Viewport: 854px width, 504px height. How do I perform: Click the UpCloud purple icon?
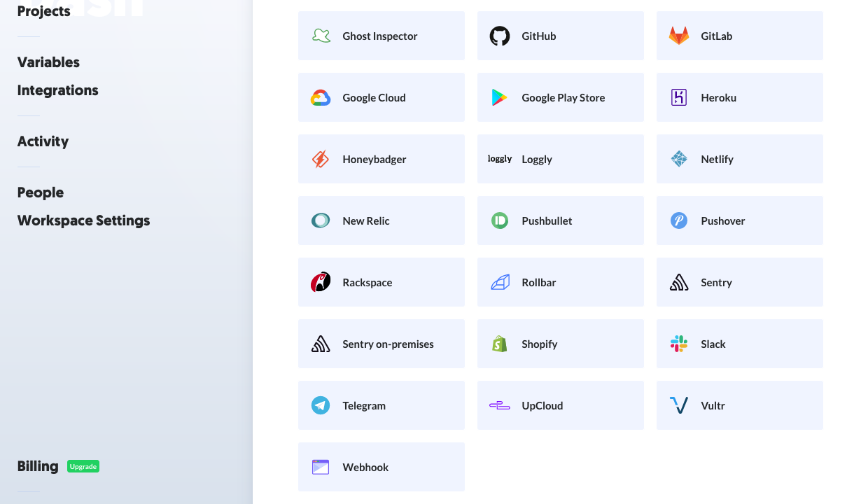pyautogui.click(x=500, y=405)
